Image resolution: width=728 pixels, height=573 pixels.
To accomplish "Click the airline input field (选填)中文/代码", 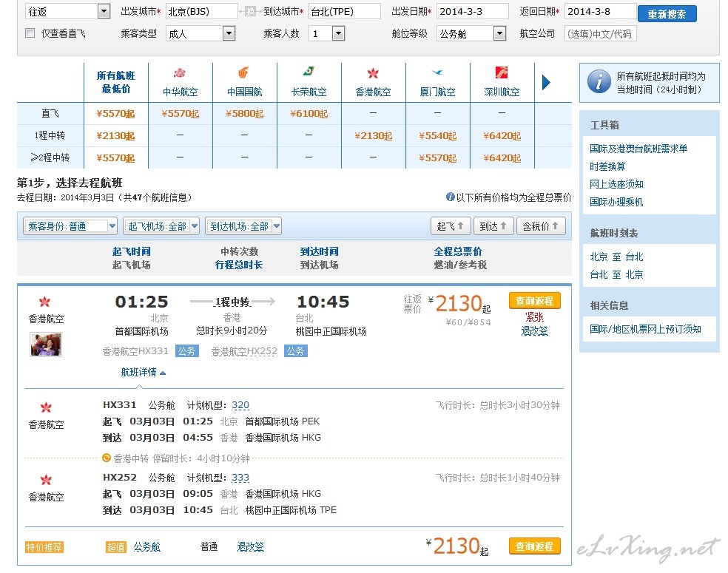I will click(600, 33).
